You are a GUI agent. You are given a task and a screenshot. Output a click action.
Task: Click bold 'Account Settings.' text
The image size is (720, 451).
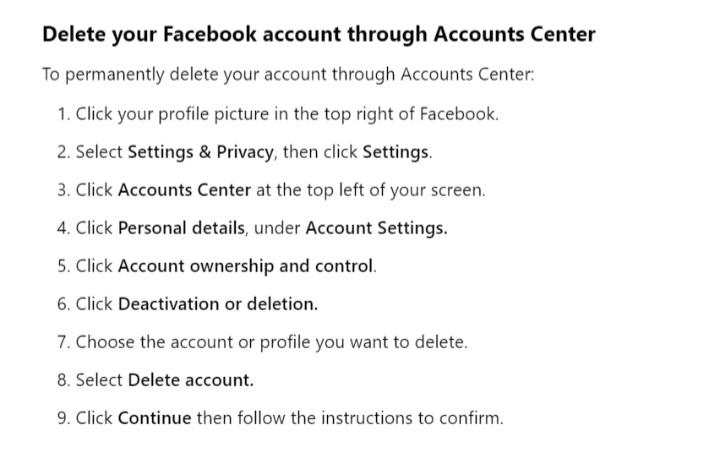(x=377, y=228)
